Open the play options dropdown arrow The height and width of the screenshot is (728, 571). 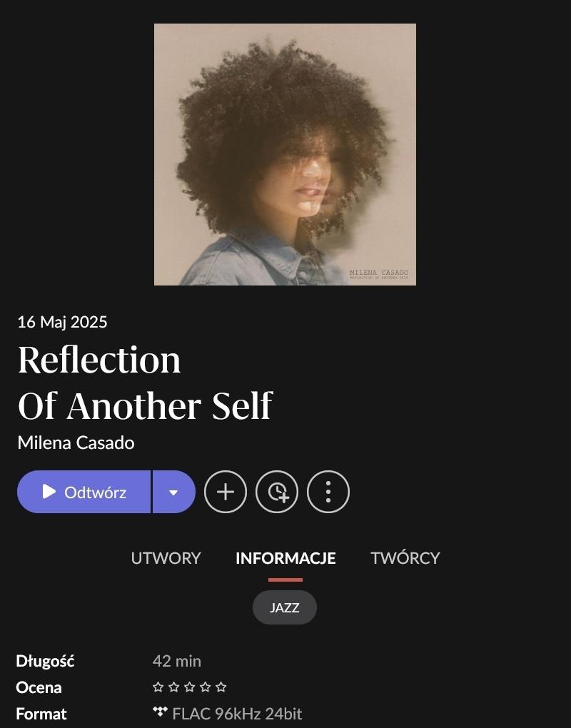pyautogui.click(x=173, y=492)
